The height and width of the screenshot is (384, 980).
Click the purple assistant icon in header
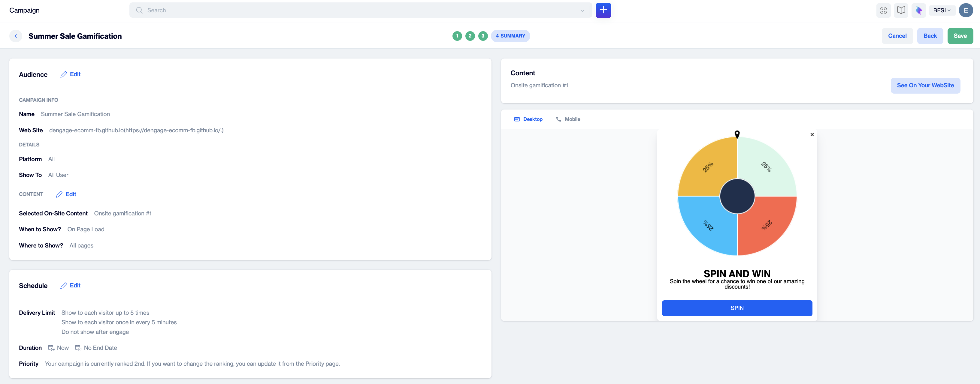(x=918, y=10)
